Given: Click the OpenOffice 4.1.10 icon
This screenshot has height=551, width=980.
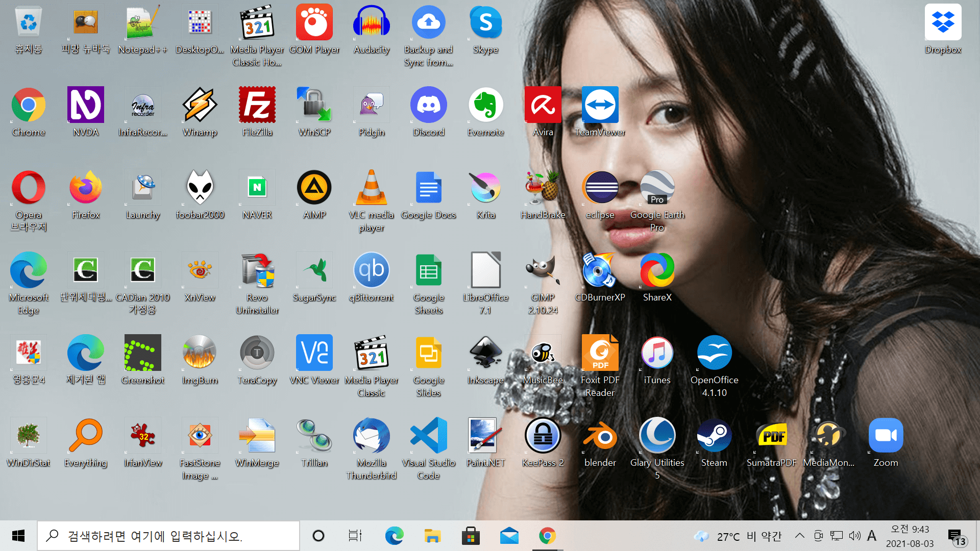Looking at the screenshot, I should click(x=714, y=366).
